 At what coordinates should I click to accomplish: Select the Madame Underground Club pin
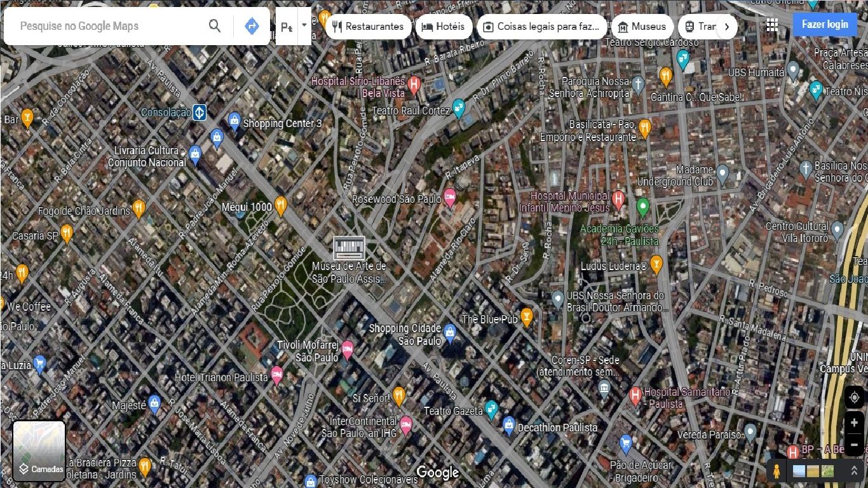point(722,173)
